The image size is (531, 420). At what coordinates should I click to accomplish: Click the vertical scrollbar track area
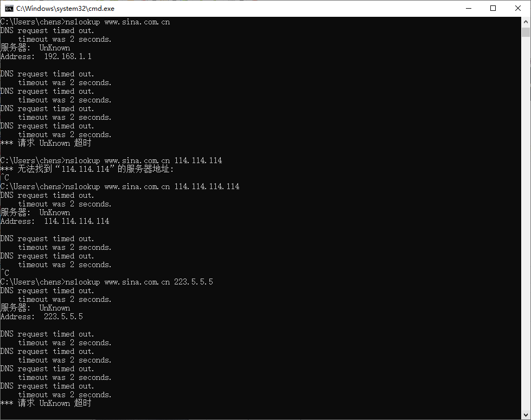526,217
